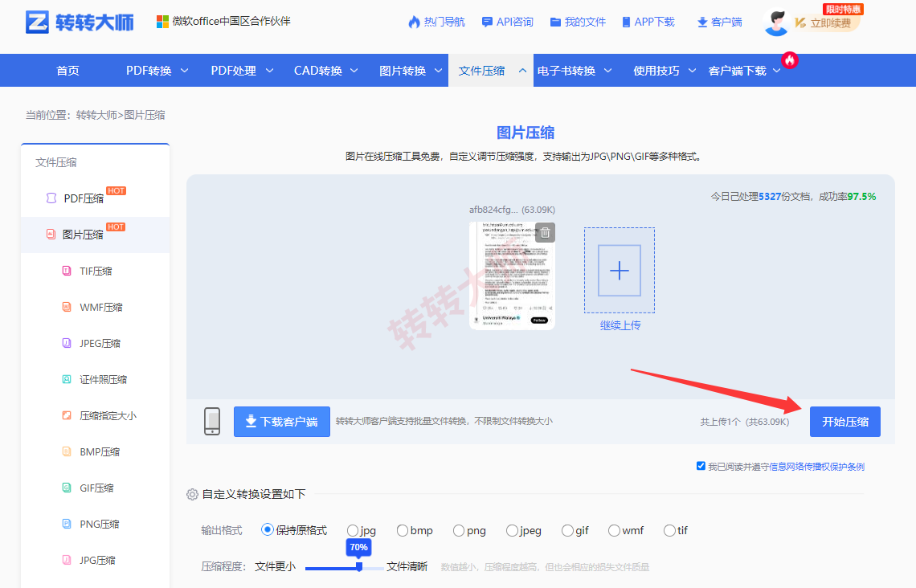Open the 我的文件 link
Image resolution: width=916 pixels, height=588 pixels.
point(579,22)
